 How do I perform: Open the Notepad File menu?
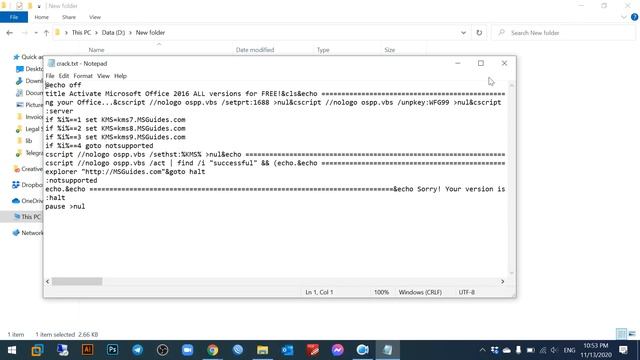(x=50, y=76)
